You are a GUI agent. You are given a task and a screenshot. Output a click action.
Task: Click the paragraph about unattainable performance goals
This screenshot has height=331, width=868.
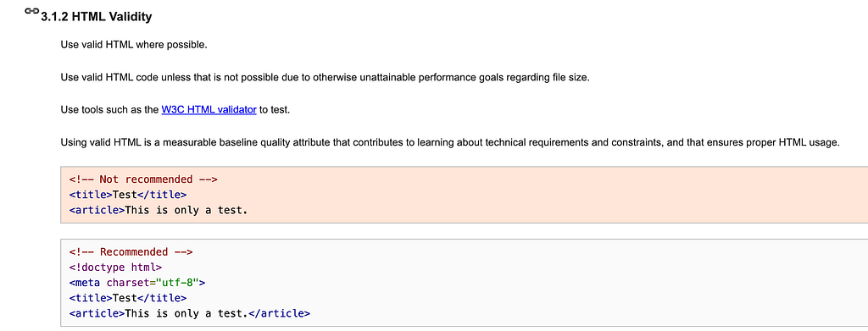(x=325, y=77)
